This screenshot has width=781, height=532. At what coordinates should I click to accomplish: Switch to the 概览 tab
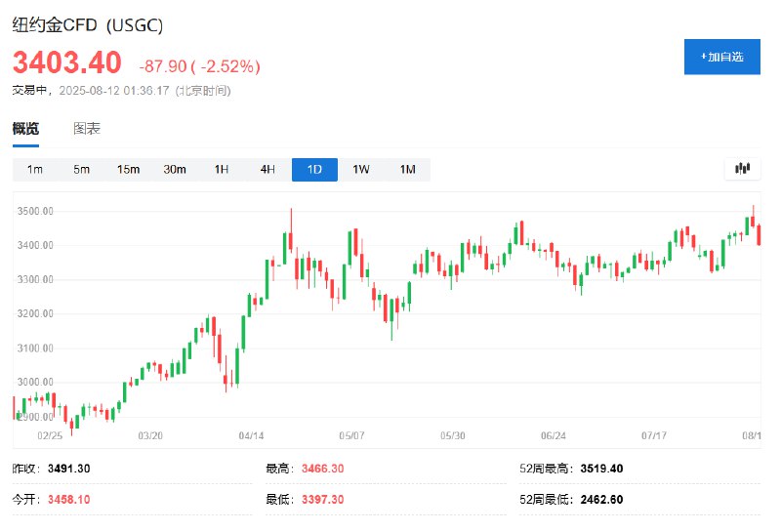(25, 129)
